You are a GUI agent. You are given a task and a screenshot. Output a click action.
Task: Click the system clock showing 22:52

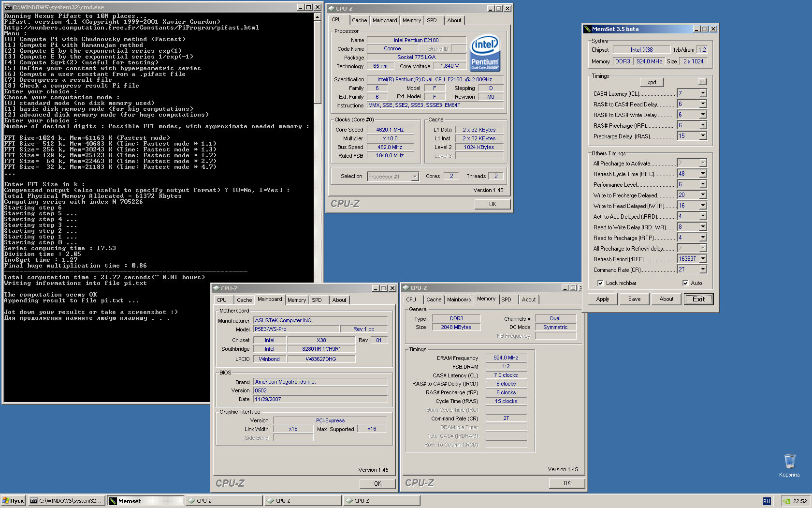[x=800, y=501]
